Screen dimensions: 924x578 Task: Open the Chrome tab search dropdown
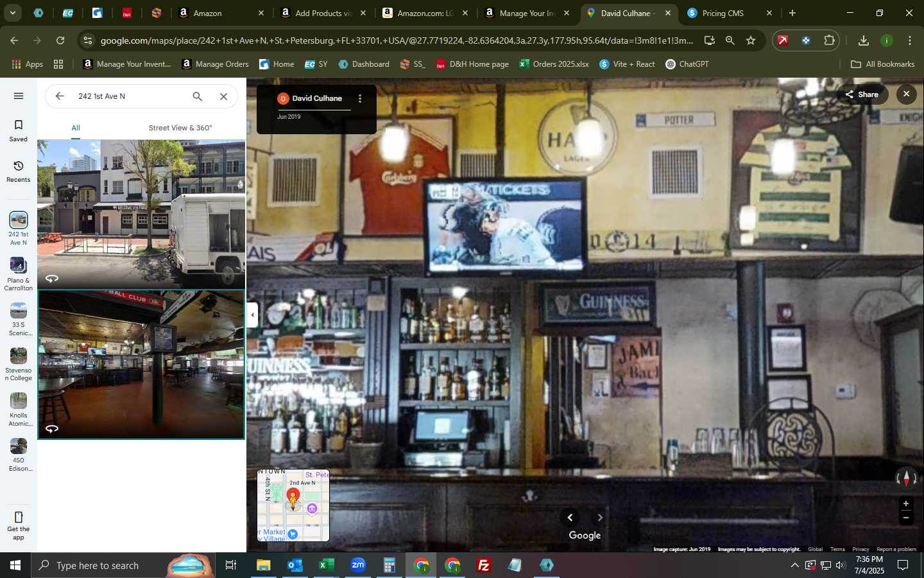12,13
